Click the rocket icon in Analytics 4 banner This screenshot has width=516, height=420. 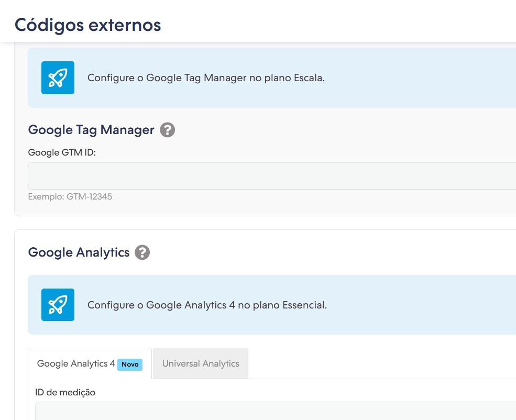pos(58,305)
